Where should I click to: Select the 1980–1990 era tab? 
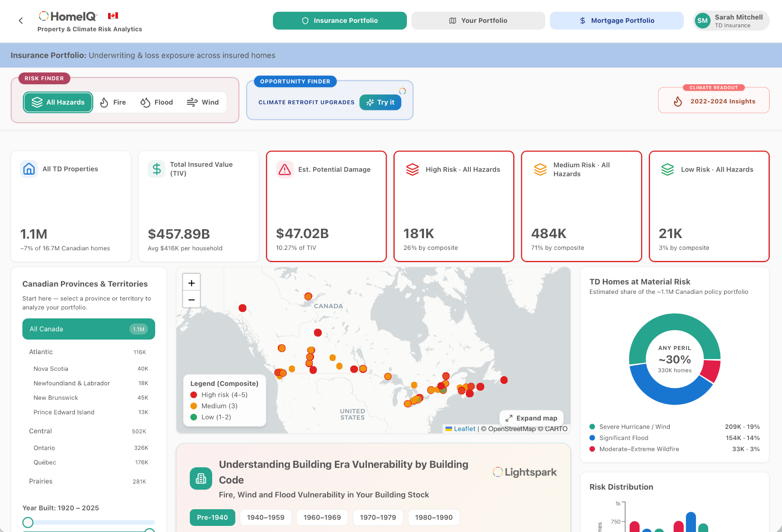(434, 517)
